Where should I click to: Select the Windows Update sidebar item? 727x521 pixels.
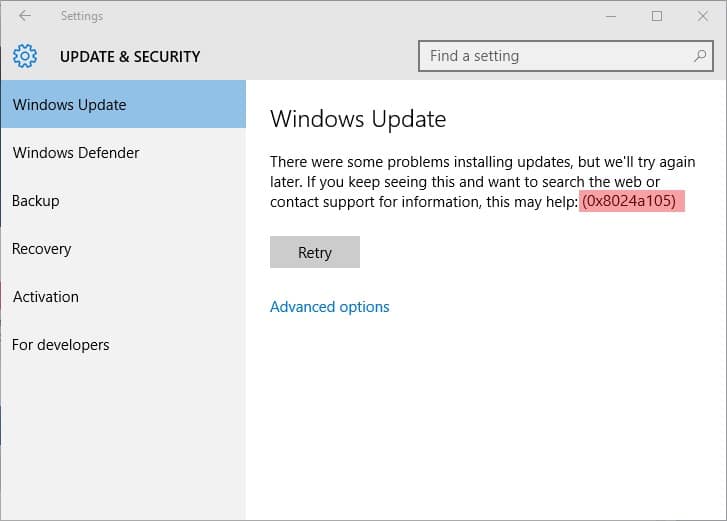(123, 104)
